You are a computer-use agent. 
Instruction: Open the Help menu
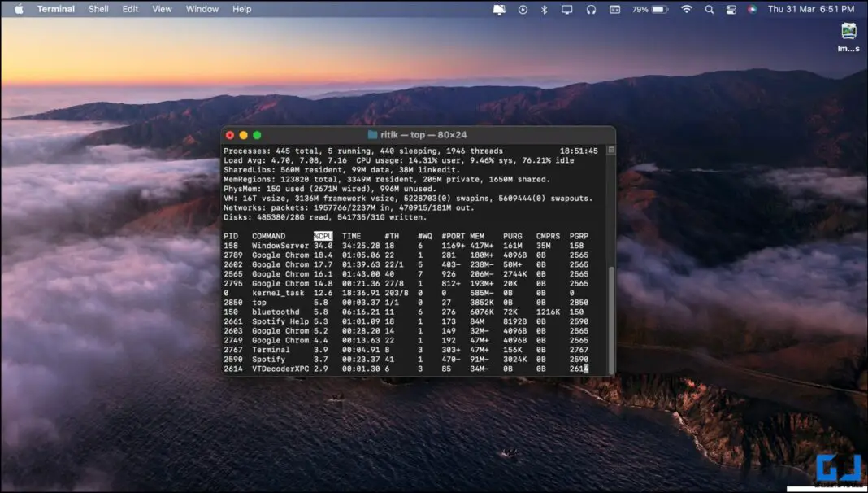pyautogui.click(x=241, y=9)
